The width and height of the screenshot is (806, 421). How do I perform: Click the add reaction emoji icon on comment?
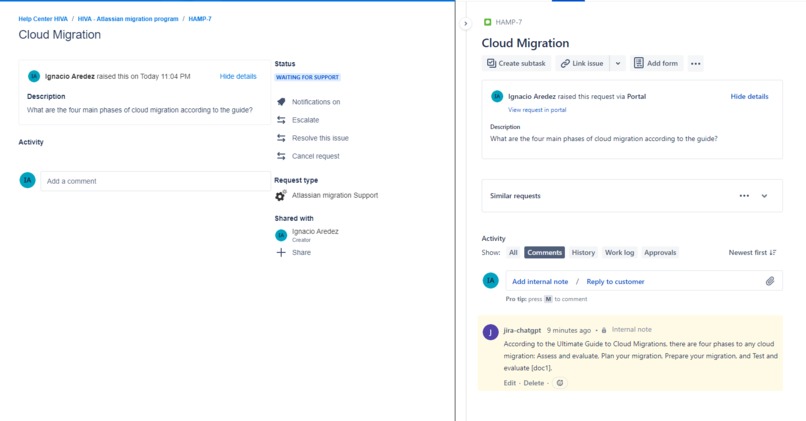click(560, 383)
